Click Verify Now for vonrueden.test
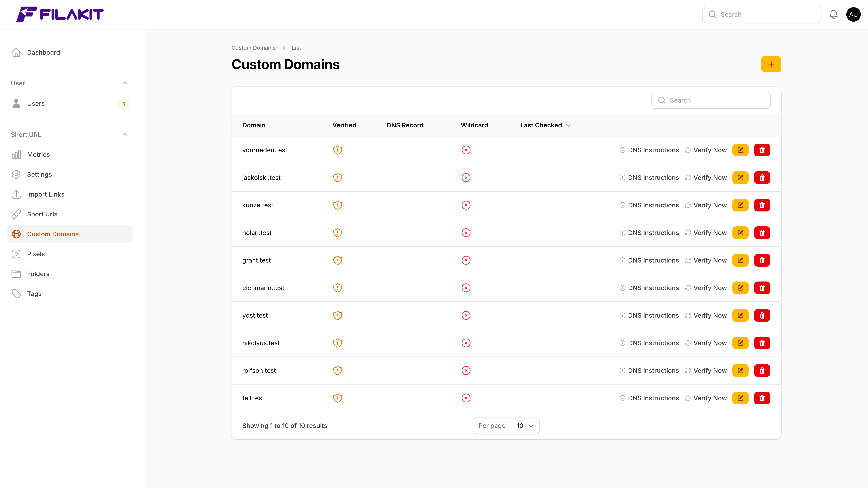 point(706,150)
